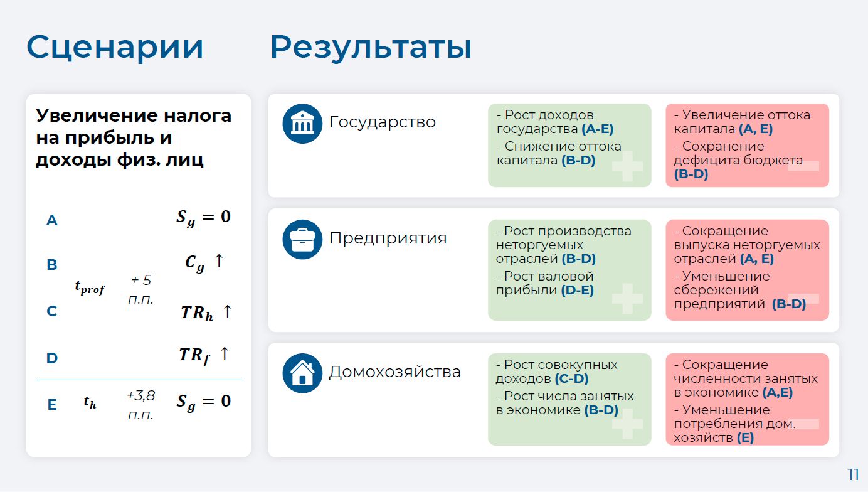Select the Сценарии heading
The image size is (868, 492).
pyautogui.click(x=115, y=47)
